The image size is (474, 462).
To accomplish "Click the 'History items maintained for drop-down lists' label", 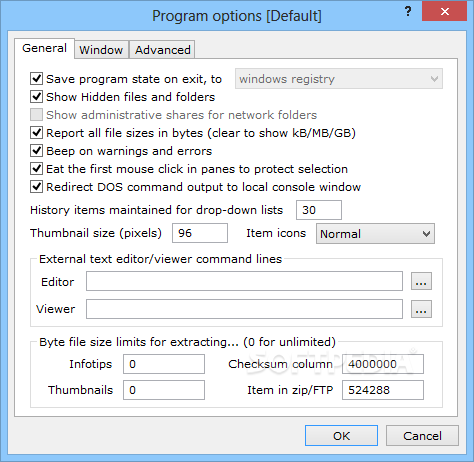I will (x=156, y=210).
